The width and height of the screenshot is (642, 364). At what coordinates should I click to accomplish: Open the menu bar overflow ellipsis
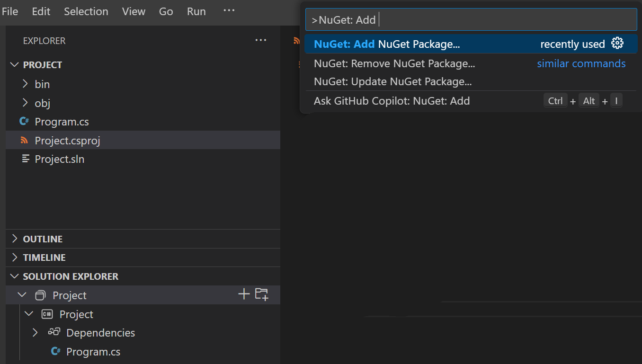(229, 10)
